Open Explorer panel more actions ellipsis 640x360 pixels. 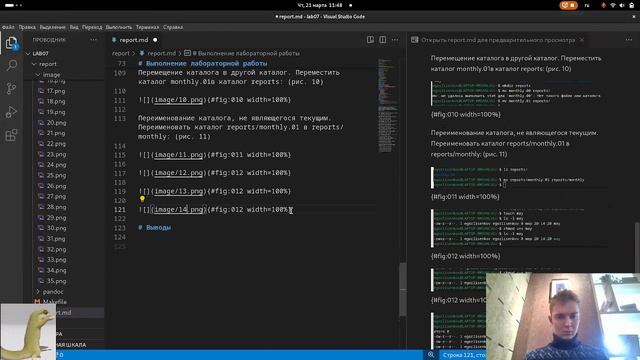[94, 40]
